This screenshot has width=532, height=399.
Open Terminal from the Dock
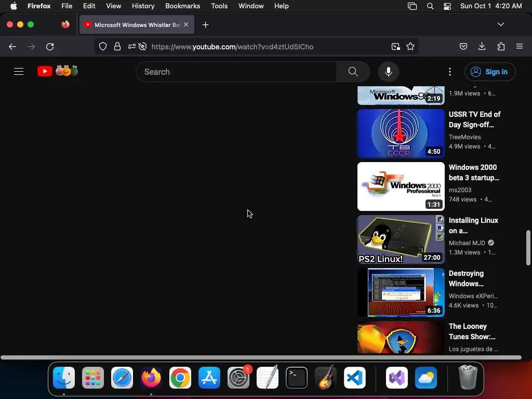[x=297, y=378]
